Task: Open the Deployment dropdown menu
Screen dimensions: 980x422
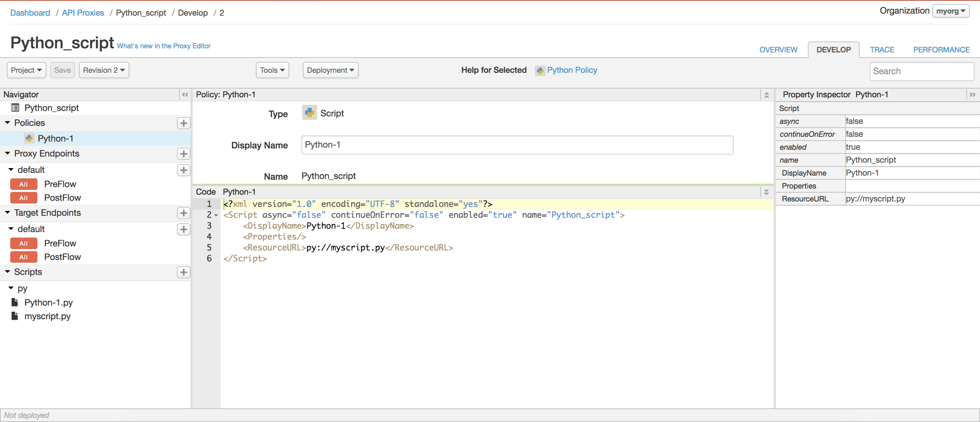Action: 330,70
